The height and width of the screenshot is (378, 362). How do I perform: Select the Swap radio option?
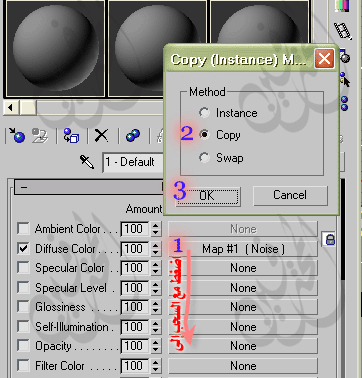click(x=204, y=157)
